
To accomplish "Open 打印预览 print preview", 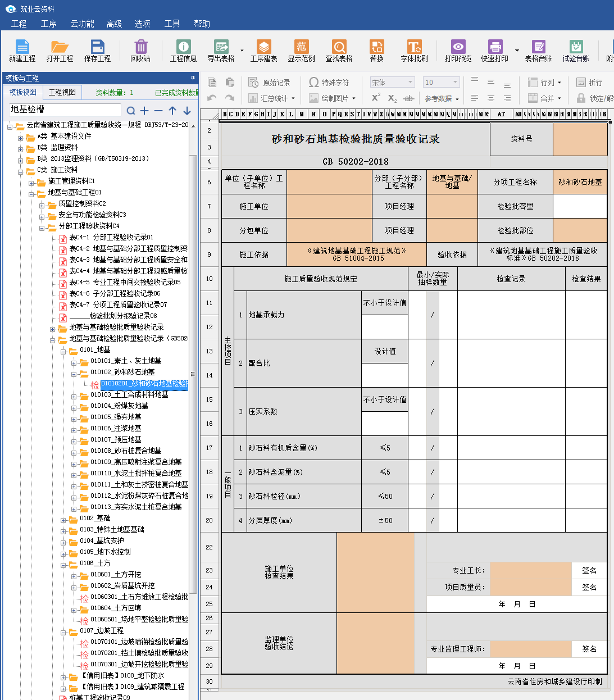I will 458,51.
